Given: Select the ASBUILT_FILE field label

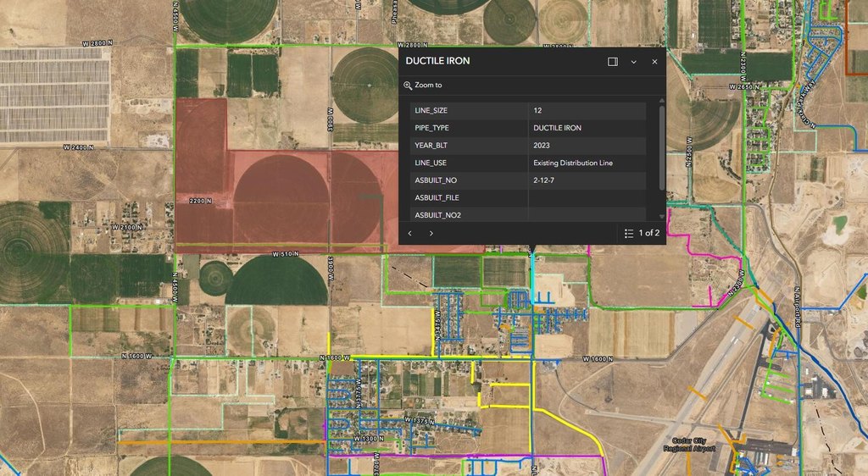Looking at the screenshot, I should (x=437, y=198).
